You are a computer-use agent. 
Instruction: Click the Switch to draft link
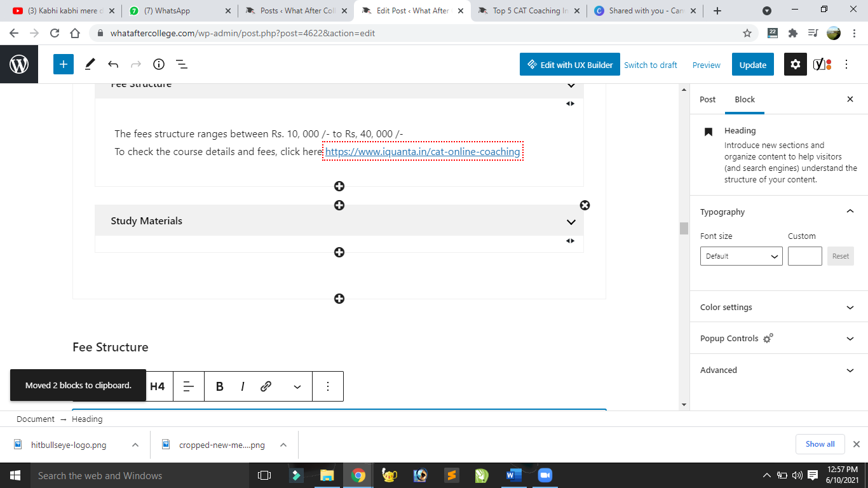(x=650, y=65)
